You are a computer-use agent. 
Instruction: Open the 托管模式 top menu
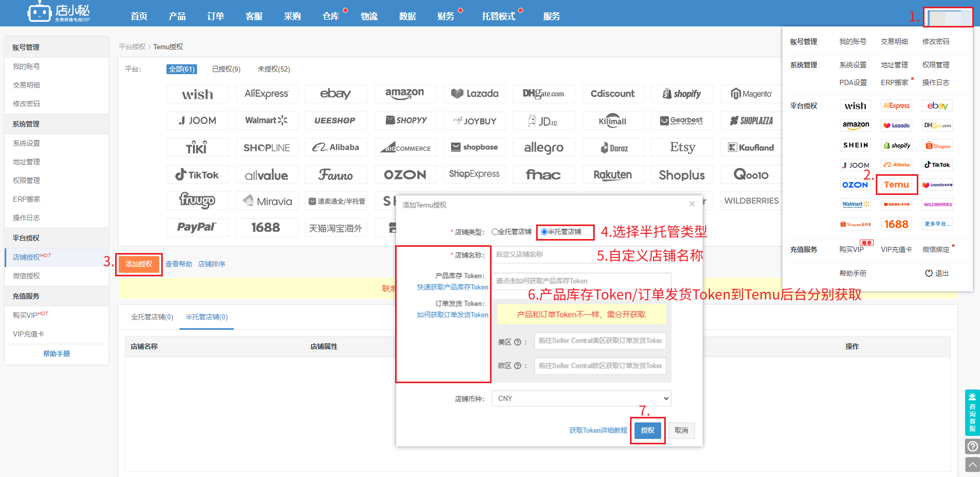point(499,16)
